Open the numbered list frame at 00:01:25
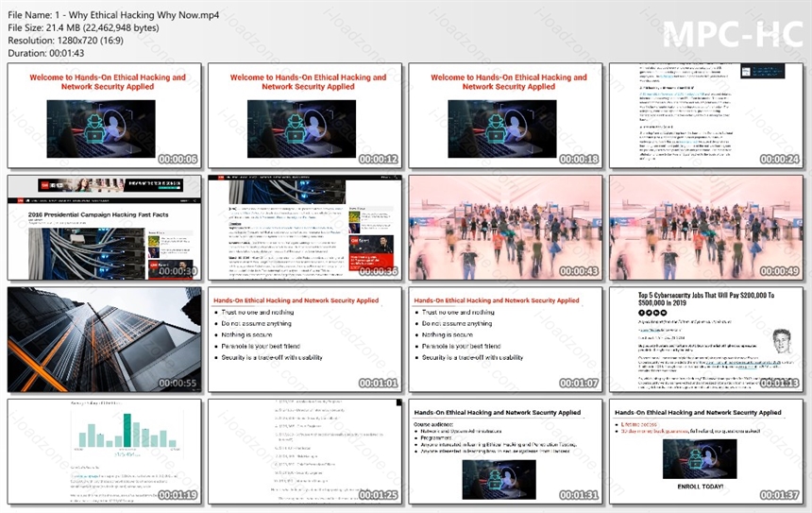The width and height of the screenshot is (812, 513). click(x=305, y=452)
